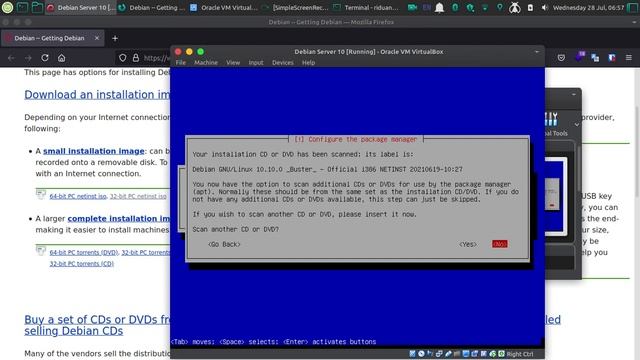This screenshot has width=640, height=360.
Task: Expand the chevron in the VirtualBox Manager tools panel
Action: coord(577,124)
